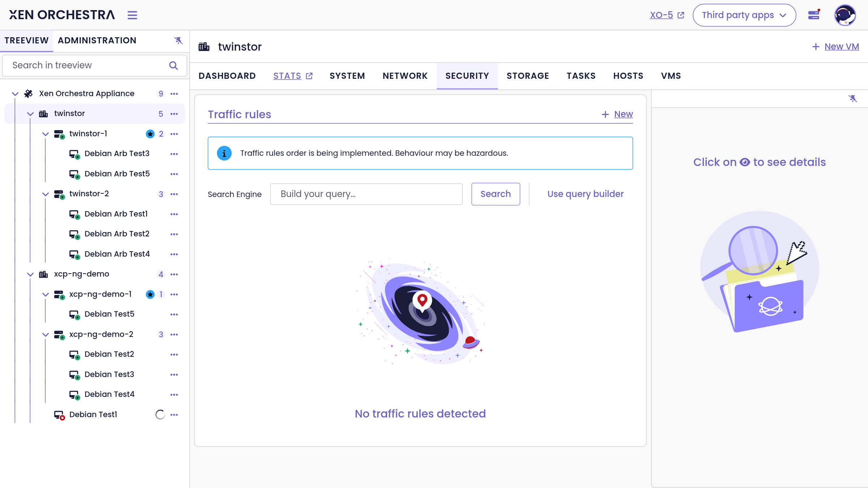Click the Xen Orchestra logo

point(62,15)
